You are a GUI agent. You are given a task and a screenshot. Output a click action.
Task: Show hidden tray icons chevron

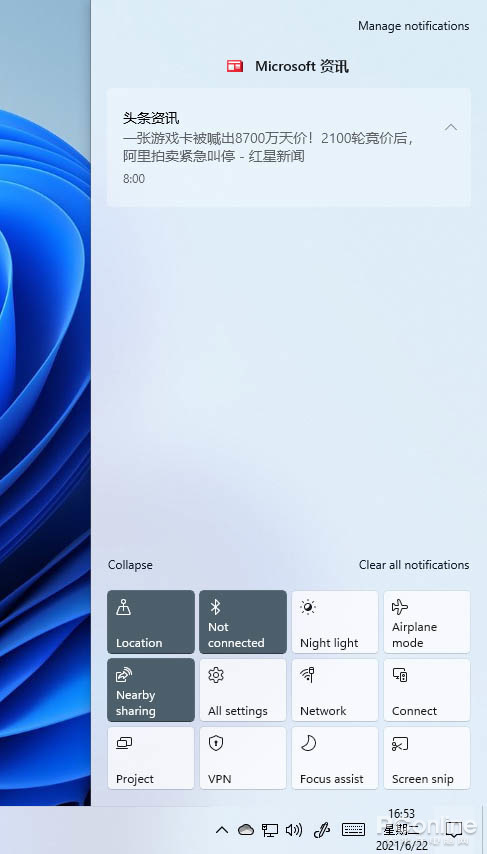coord(221,830)
